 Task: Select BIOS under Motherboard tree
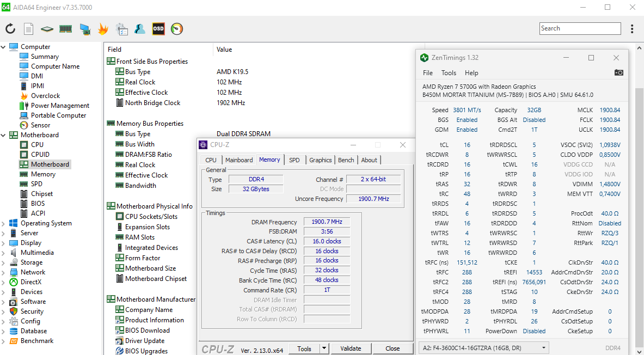click(38, 204)
